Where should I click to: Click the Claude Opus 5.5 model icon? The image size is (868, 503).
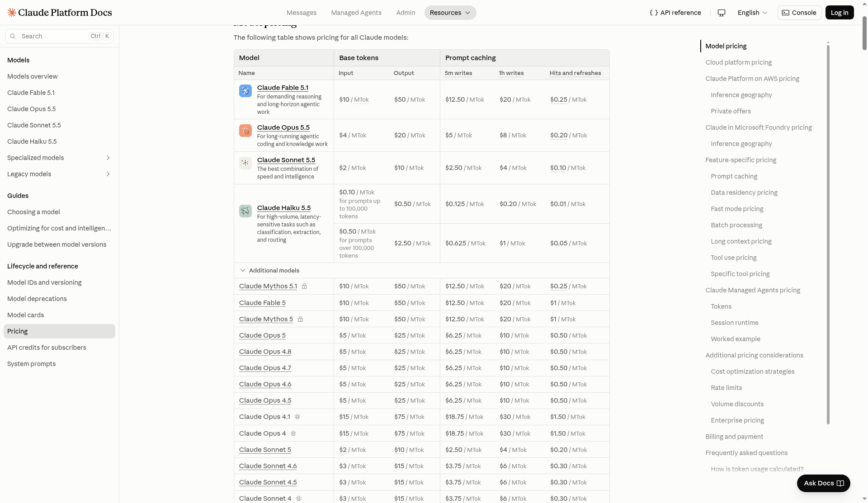click(245, 131)
